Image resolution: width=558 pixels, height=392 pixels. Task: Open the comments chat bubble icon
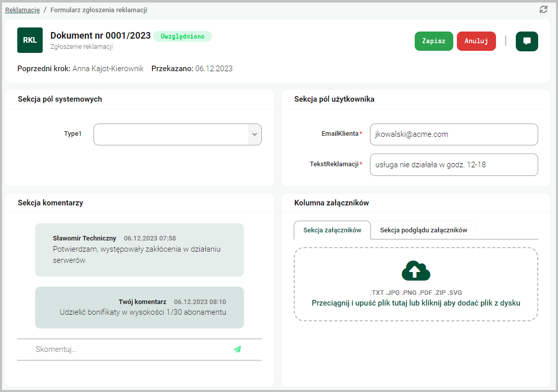526,42
